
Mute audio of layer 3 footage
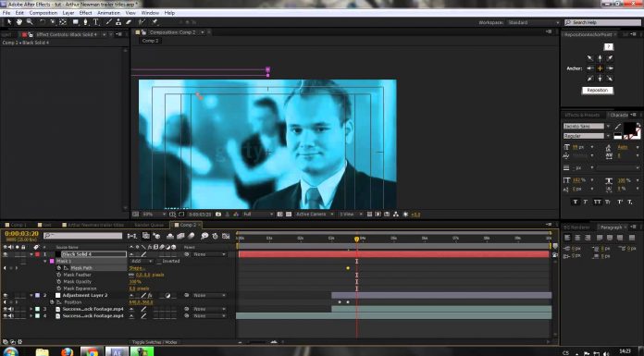coord(10,309)
